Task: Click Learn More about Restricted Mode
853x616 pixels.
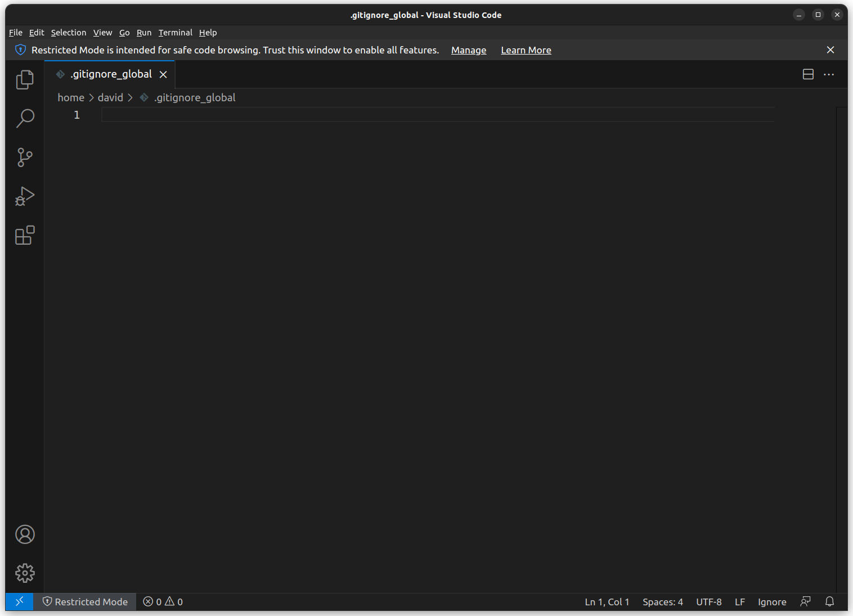Action: tap(526, 50)
